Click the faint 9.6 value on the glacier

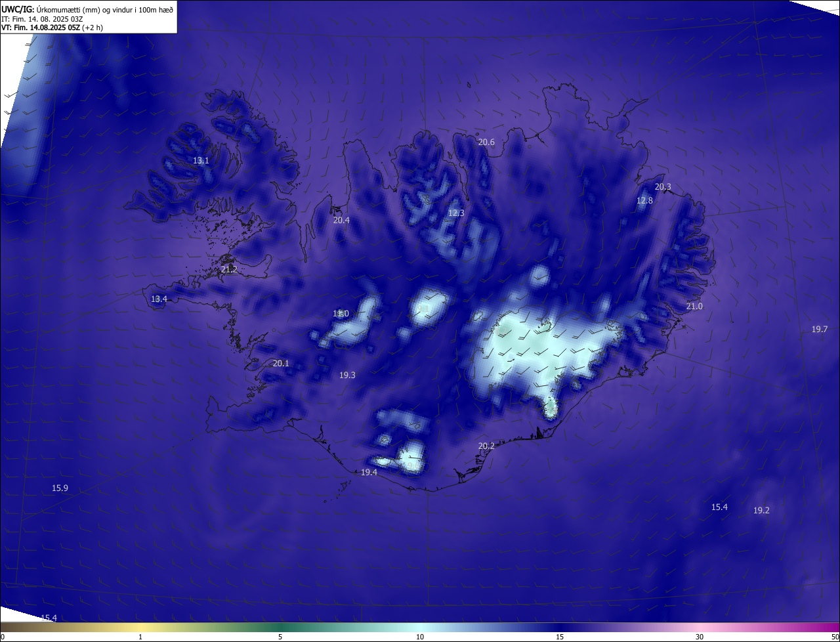click(413, 465)
